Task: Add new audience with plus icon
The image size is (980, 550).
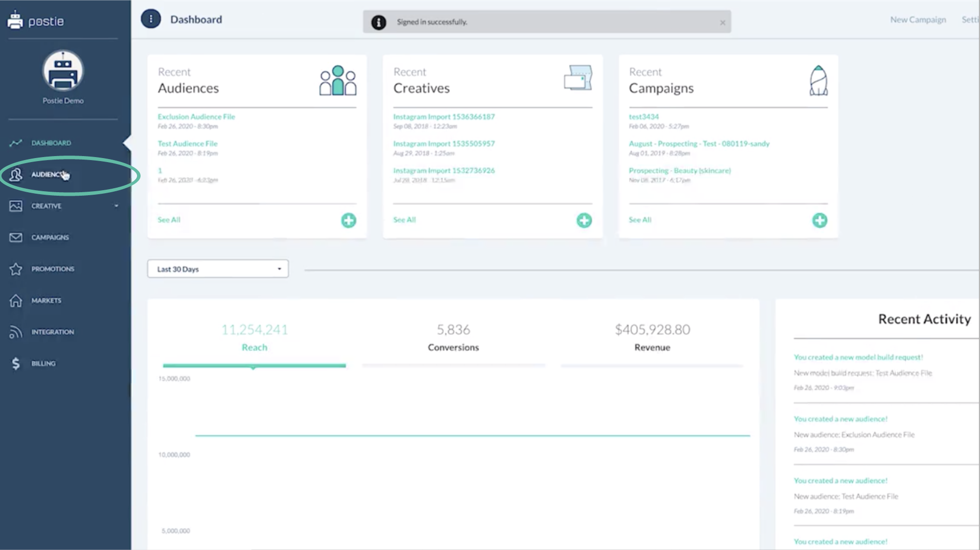Action: [x=348, y=220]
